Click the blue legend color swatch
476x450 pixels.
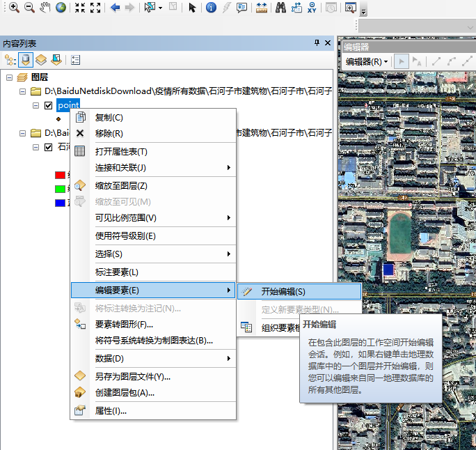point(60,203)
